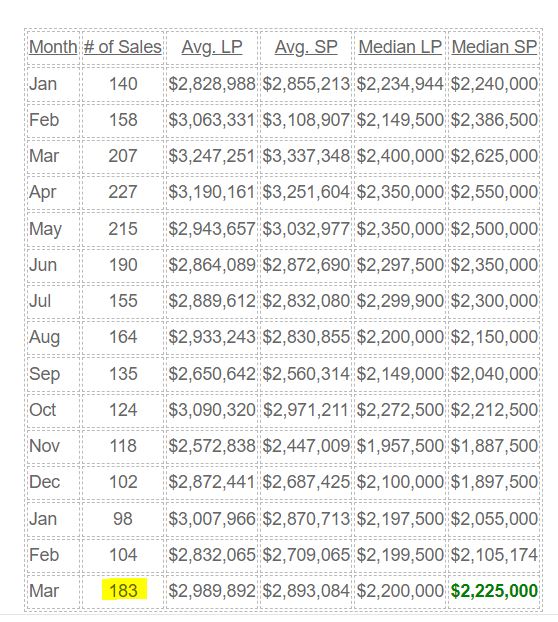The image size is (558, 622).
Task: Click the Avg. SP column header
Action: [306, 47]
